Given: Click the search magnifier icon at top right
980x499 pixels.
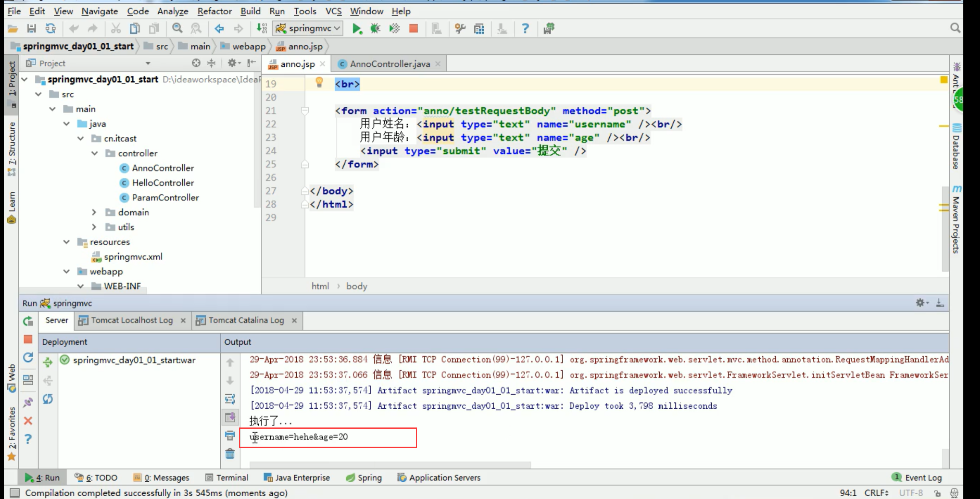Looking at the screenshot, I should [x=955, y=28].
